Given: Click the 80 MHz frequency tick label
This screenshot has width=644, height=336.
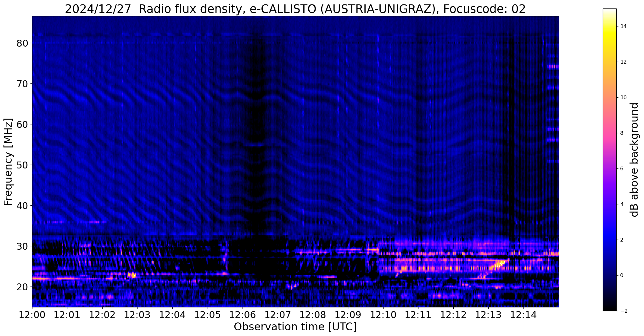Looking at the screenshot, I should (x=22, y=43).
